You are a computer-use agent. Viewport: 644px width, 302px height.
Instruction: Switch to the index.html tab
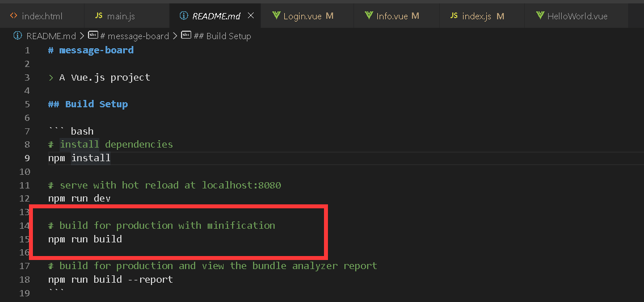[x=42, y=16]
